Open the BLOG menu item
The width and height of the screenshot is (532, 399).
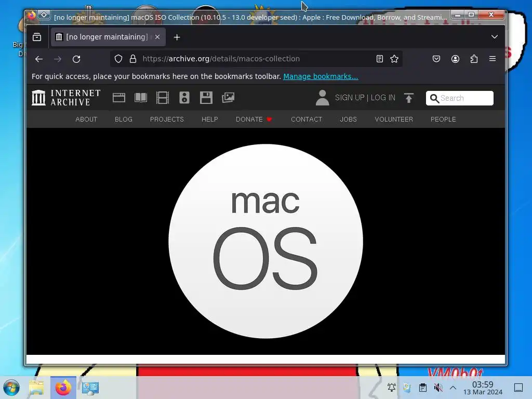(124, 119)
